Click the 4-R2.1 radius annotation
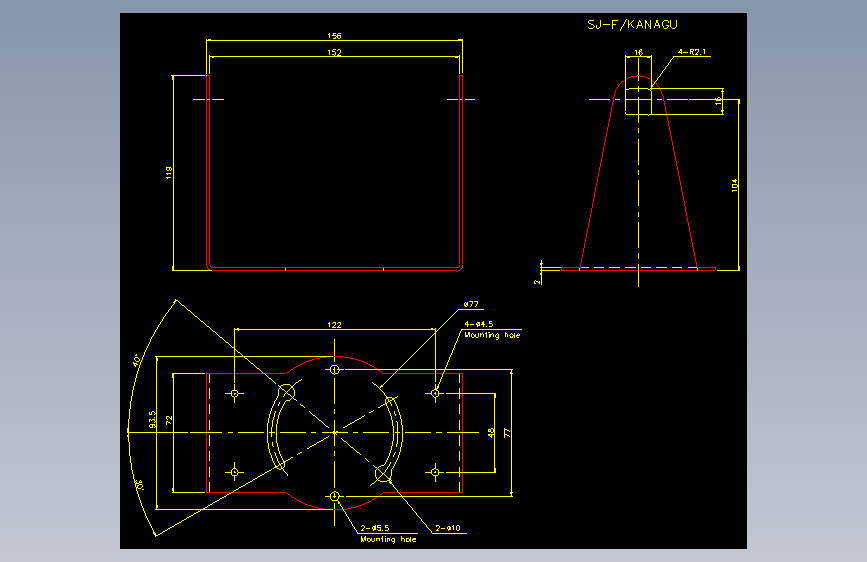 pos(692,52)
